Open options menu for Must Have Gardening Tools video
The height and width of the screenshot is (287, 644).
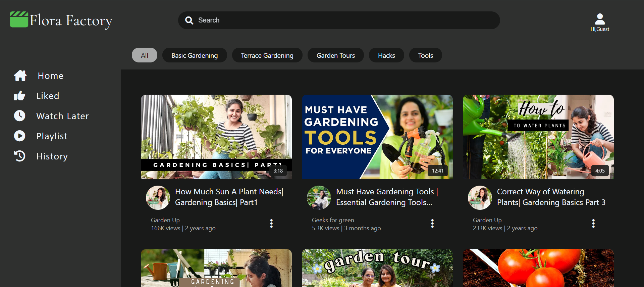pyautogui.click(x=432, y=224)
